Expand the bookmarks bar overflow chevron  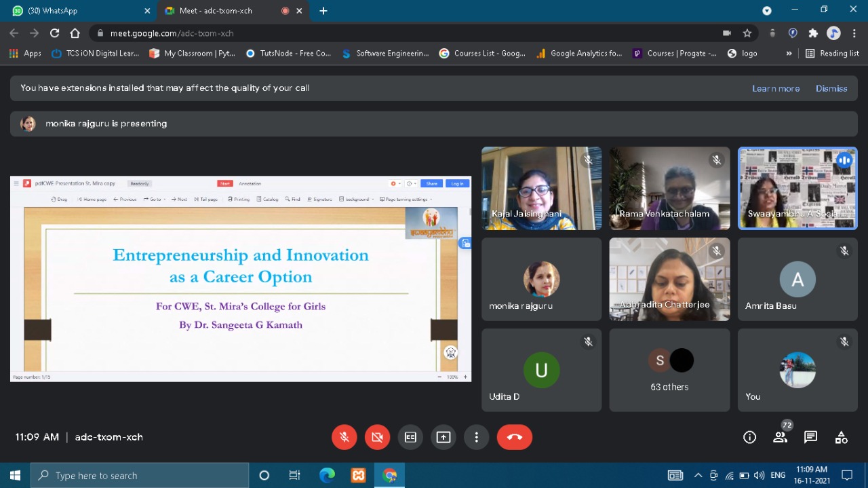[x=789, y=54]
